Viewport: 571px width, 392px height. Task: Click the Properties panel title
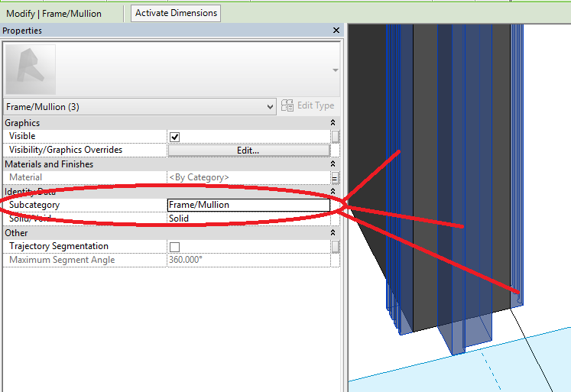(22, 31)
